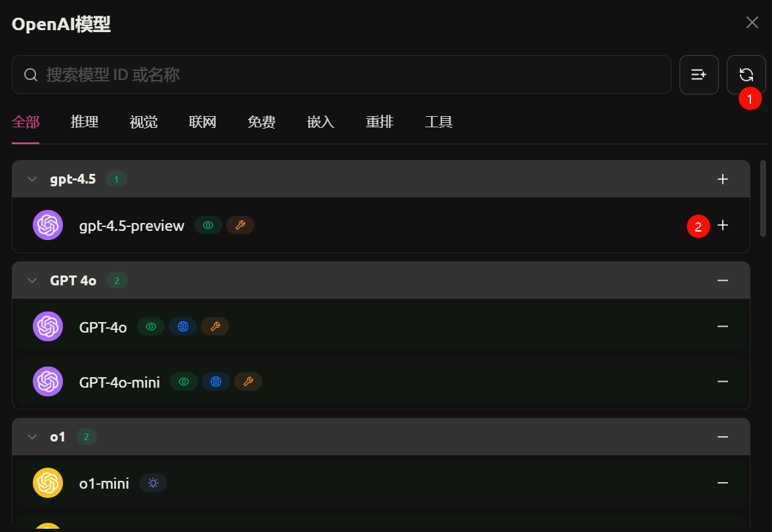Click the o1-mini model name
772x532 pixels.
click(104, 483)
